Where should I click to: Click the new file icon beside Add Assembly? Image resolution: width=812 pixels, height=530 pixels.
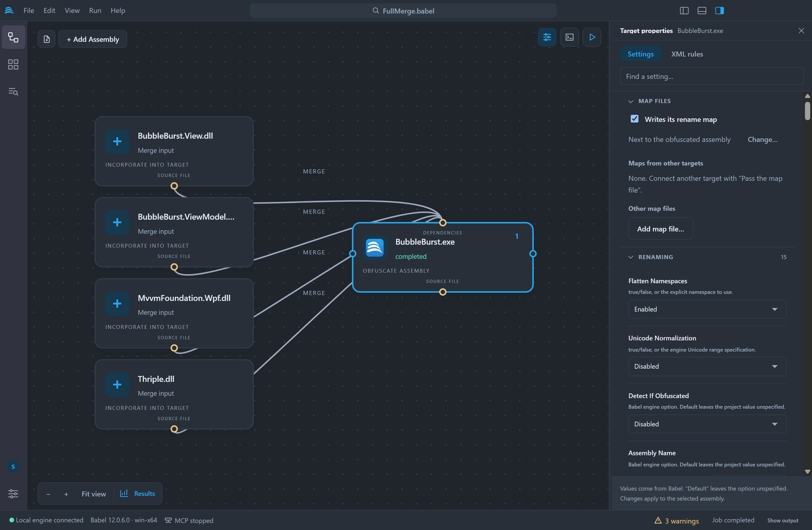point(47,39)
